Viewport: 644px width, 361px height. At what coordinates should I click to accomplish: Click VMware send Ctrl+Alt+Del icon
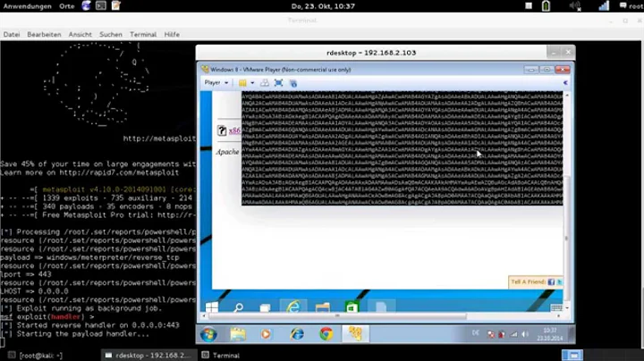click(x=265, y=83)
